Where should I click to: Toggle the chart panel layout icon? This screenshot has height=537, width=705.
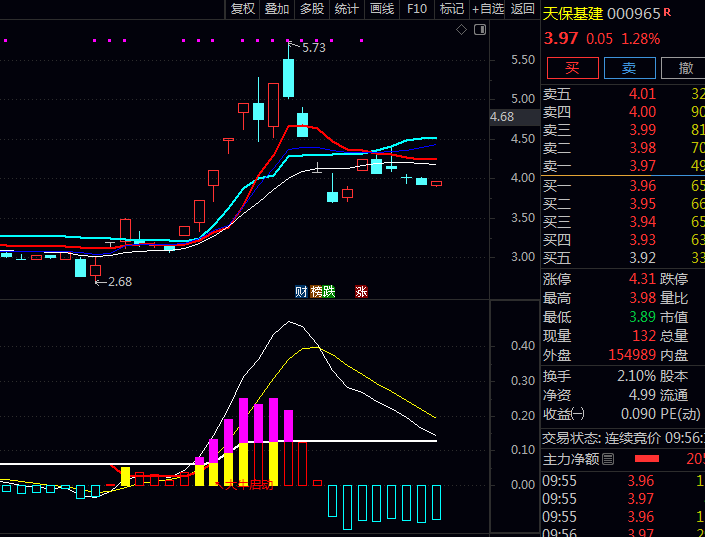[x=480, y=30]
